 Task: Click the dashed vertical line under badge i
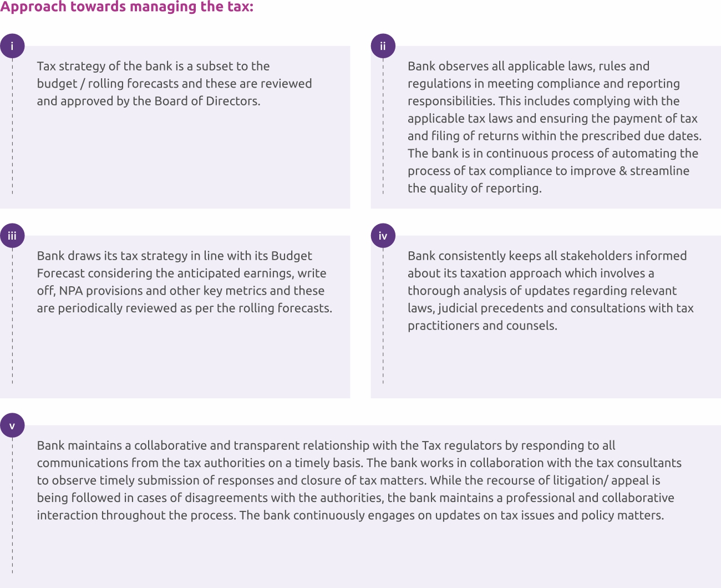point(12,128)
